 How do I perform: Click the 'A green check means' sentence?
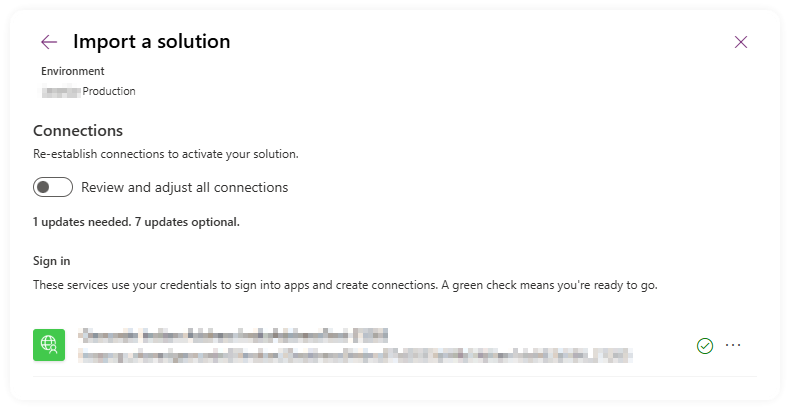(x=550, y=285)
